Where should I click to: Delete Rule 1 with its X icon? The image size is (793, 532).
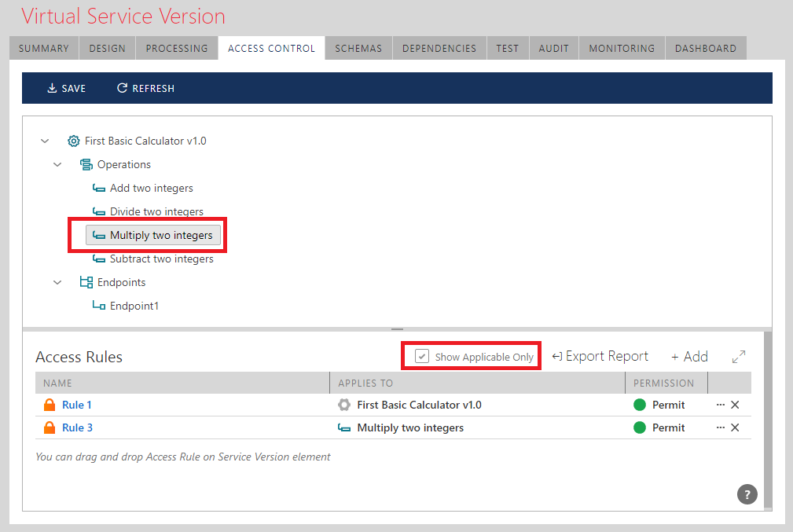point(735,405)
